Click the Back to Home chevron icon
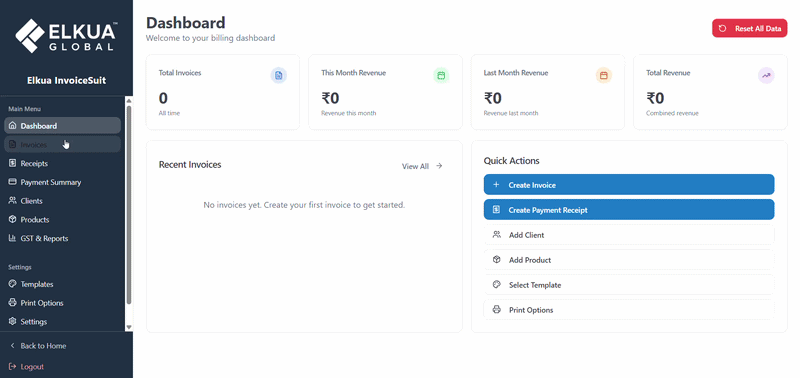This screenshot has height=378, width=800. point(13,346)
